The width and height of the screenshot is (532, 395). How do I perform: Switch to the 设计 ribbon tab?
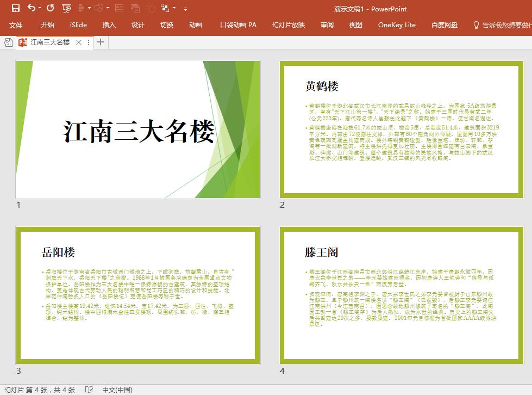[136, 24]
